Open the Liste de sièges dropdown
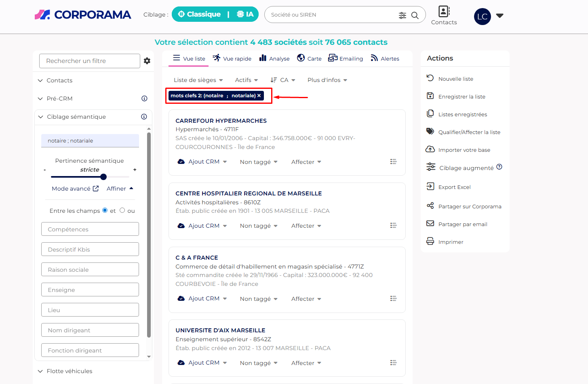This screenshot has width=588, height=384. [198, 80]
